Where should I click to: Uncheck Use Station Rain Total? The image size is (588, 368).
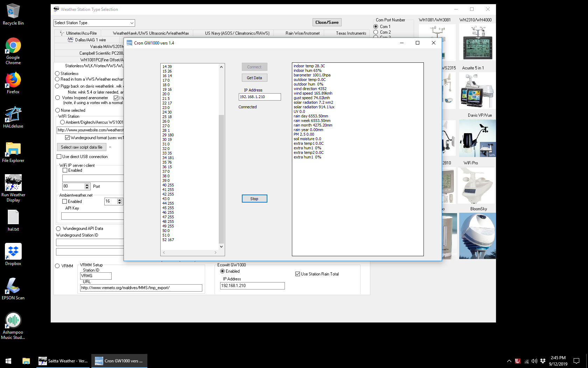click(x=297, y=274)
